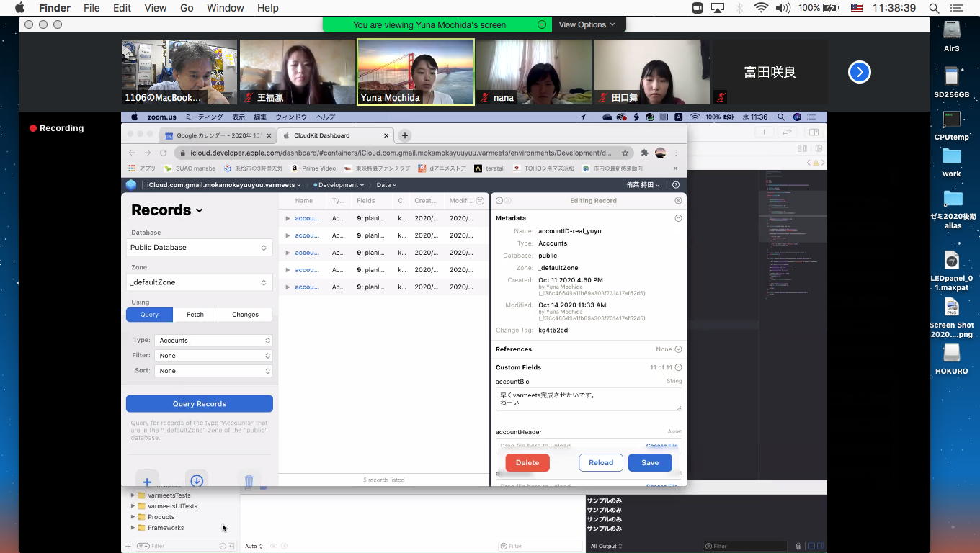
Task: Select the Changes mode
Action: tap(245, 315)
